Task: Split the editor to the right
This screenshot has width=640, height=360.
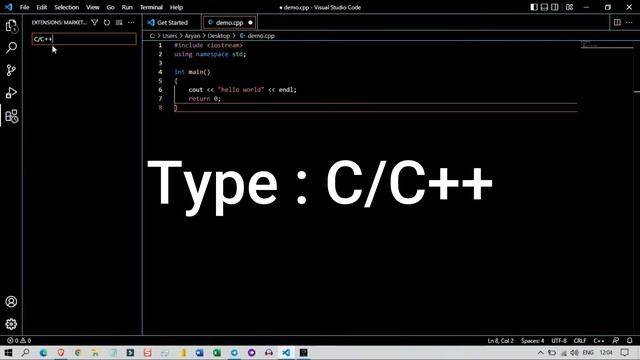Action: pyautogui.click(x=617, y=22)
